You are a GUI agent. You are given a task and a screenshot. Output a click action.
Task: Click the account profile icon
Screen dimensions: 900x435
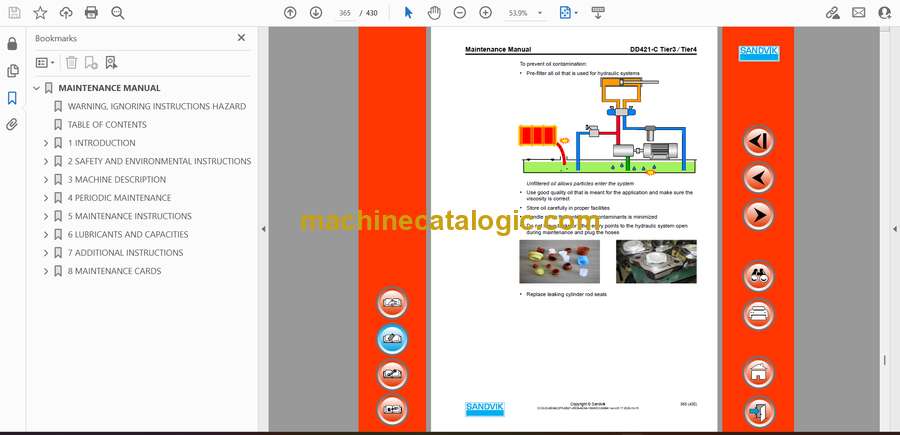(885, 13)
